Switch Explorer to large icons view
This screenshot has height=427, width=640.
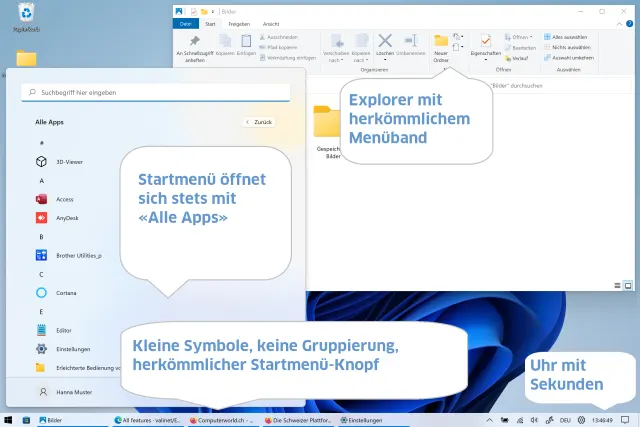pyautogui.click(x=628, y=286)
